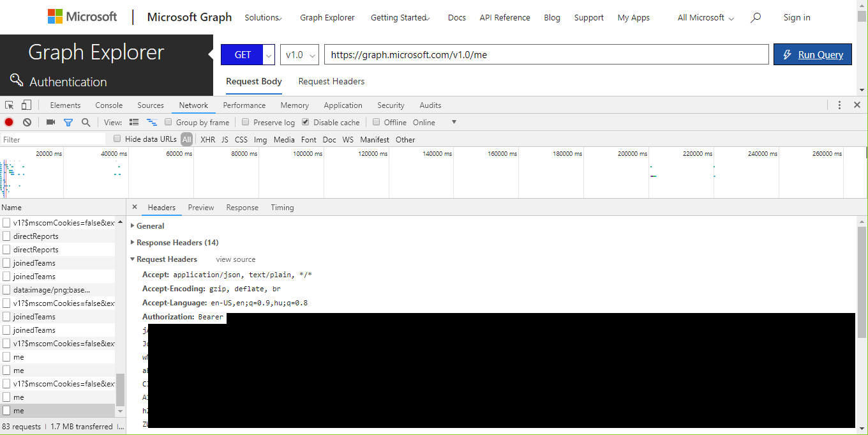The image size is (868, 435).
Task: Open the search magnifier in site header
Action: [756, 18]
